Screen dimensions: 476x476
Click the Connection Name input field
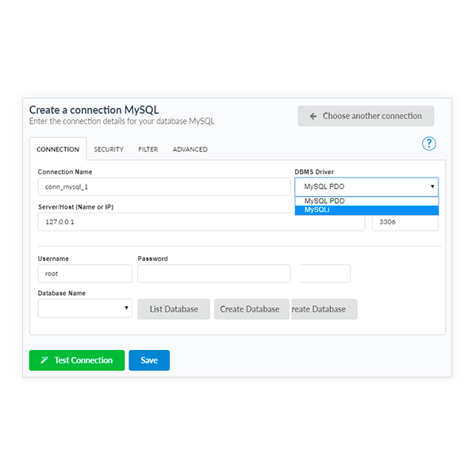pos(163,186)
